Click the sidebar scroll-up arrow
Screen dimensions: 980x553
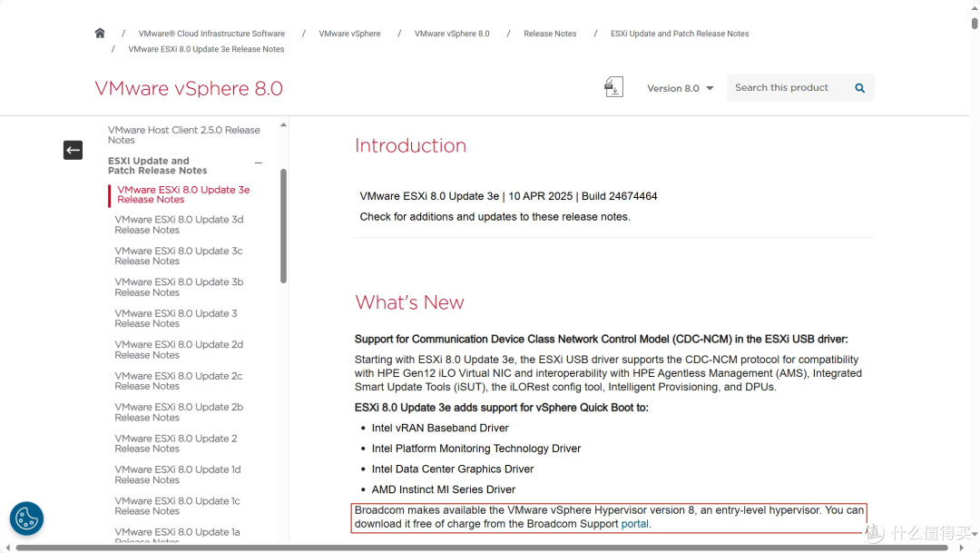pos(283,125)
